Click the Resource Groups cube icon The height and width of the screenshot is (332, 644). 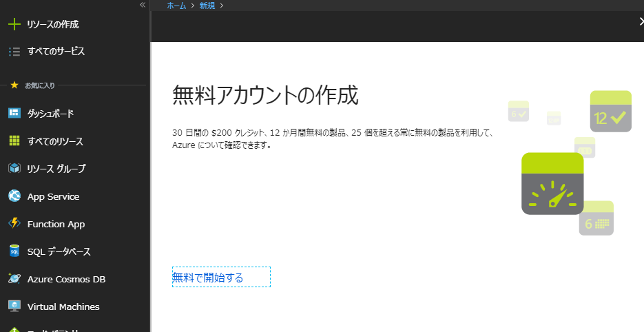click(x=14, y=169)
